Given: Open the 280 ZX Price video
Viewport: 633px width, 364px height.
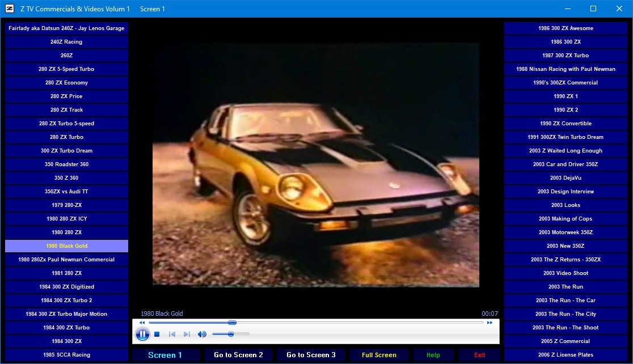Looking at the screenshot, I should [x=66, y=96].
